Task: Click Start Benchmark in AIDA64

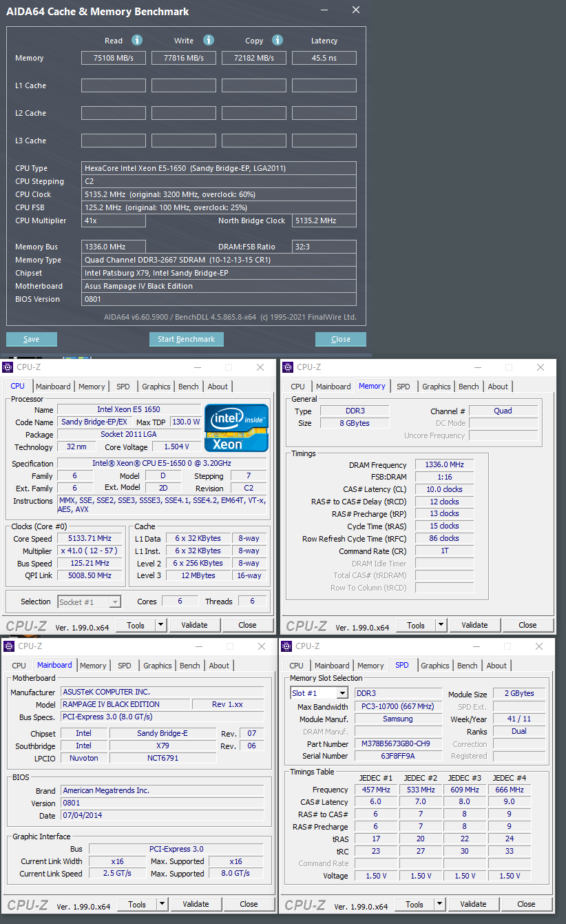Action: (x=187, y=339)
